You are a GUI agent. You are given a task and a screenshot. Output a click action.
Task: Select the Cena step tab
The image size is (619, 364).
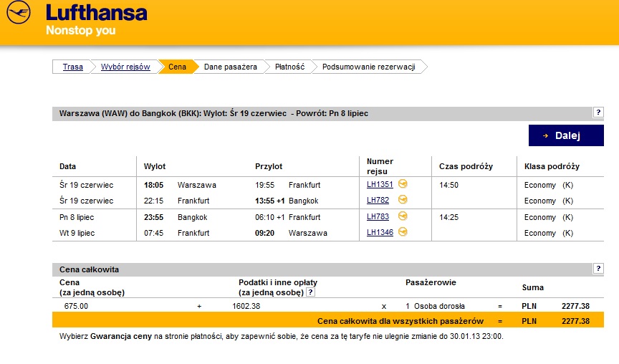[x=177, y=67]
